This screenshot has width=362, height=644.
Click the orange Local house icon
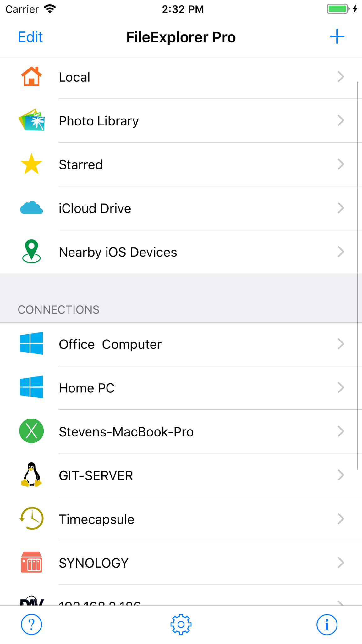[31, 76]
